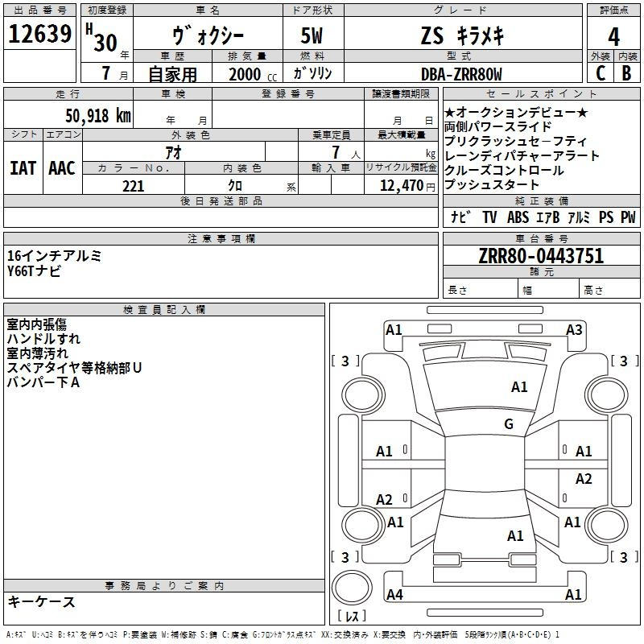The height and width of the screenshot is (644, 644).
Task: Click the seating capacity 7 人
Action: coord(346,152)
